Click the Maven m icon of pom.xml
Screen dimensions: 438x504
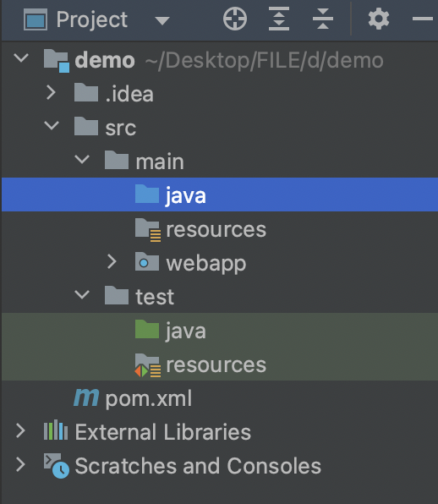(x=86, y=397)
